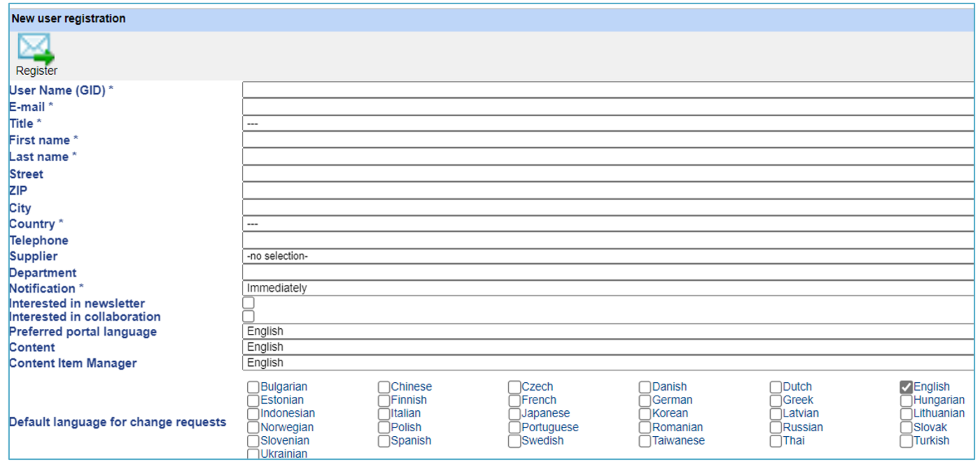Change the Notification dropdown from Immediately

pos(608,288)
